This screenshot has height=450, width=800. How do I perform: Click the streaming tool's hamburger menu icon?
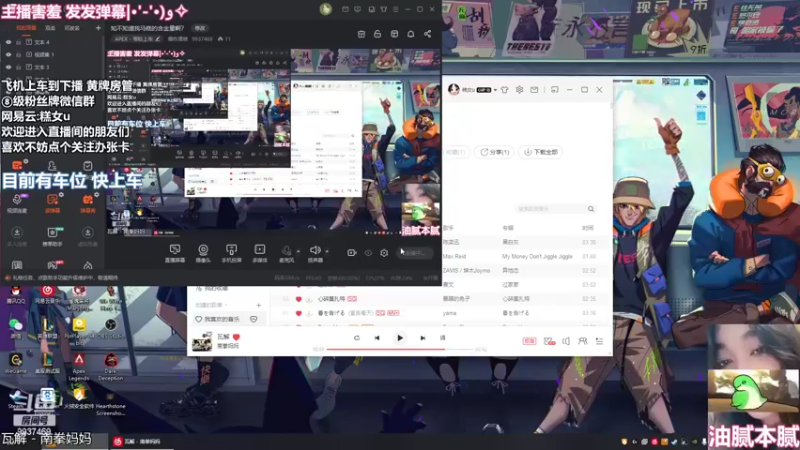pos(395,9)
